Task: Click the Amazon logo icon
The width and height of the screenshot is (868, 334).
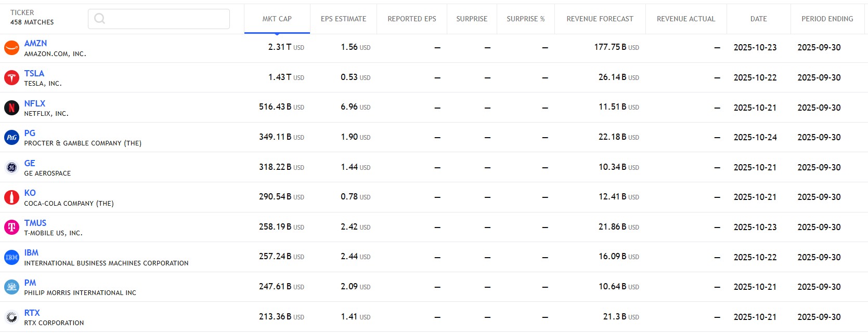Action: [x=11, y=48]
